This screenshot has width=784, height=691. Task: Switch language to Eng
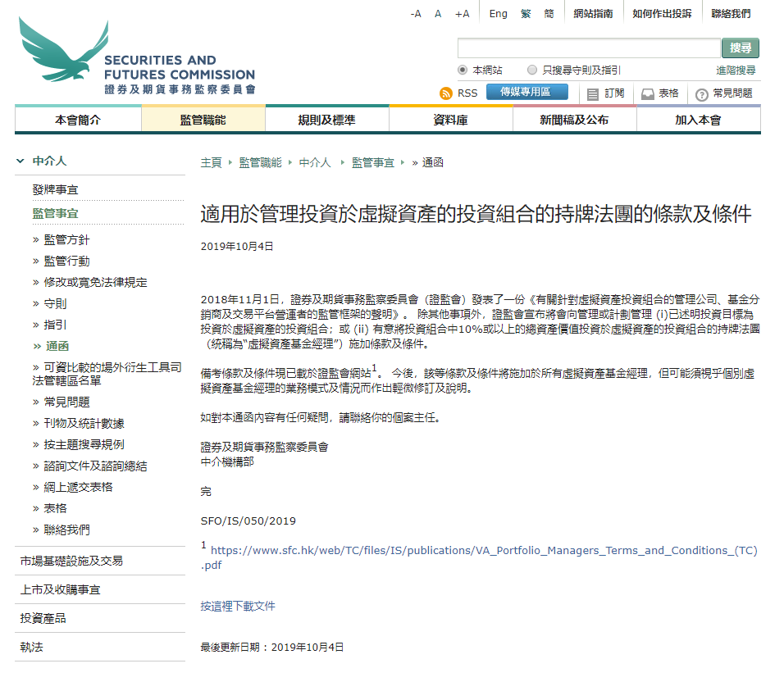[498, 14]
